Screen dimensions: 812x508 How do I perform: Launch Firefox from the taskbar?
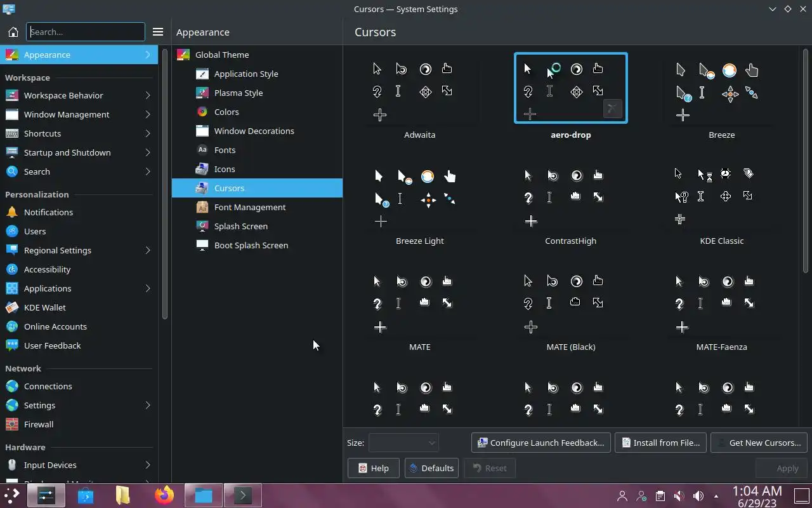164,495
